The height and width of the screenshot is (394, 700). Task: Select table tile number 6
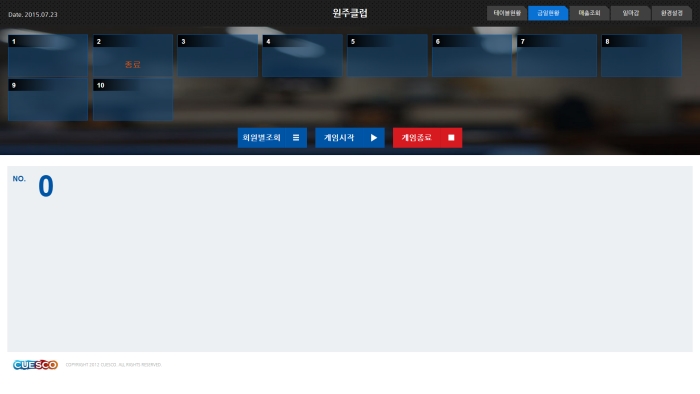(472, 56)
